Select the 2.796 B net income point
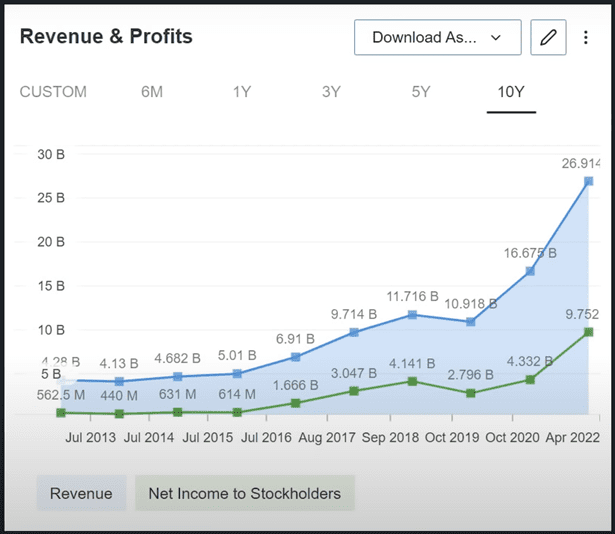Image resolution: width=615 pixels, height=534 pixels. 471,393
